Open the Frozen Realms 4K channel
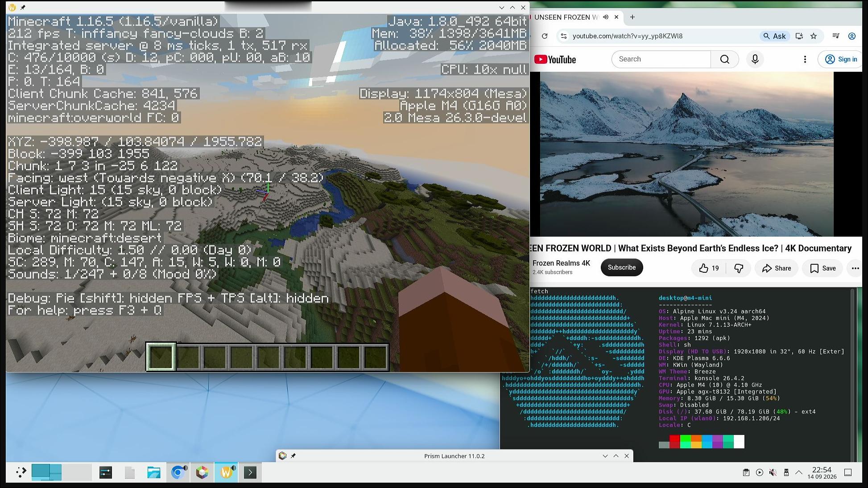Image resolution: width=868 pixels, height=488 pixels. click(x=561, y=263)
